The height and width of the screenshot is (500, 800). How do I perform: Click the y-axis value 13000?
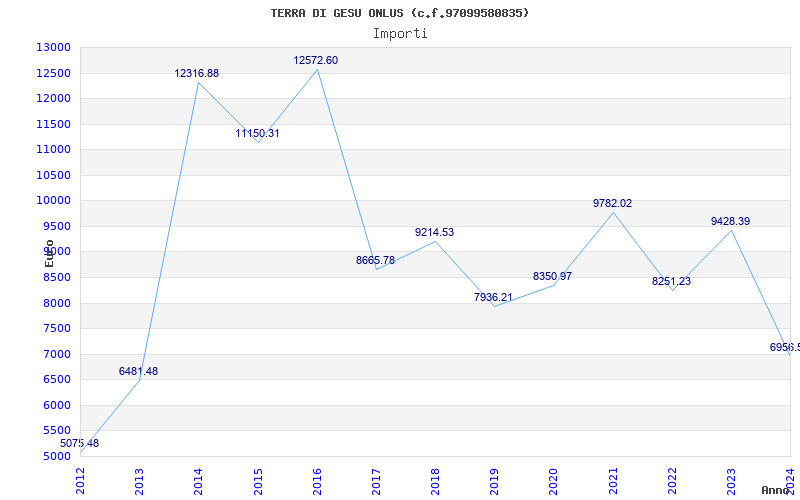coord(53,47)
